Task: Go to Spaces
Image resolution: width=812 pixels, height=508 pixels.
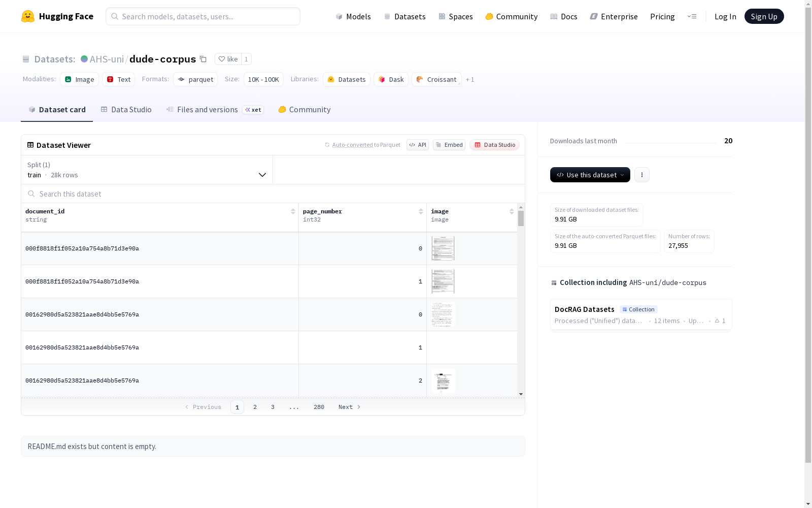Action: coord(455,16)
